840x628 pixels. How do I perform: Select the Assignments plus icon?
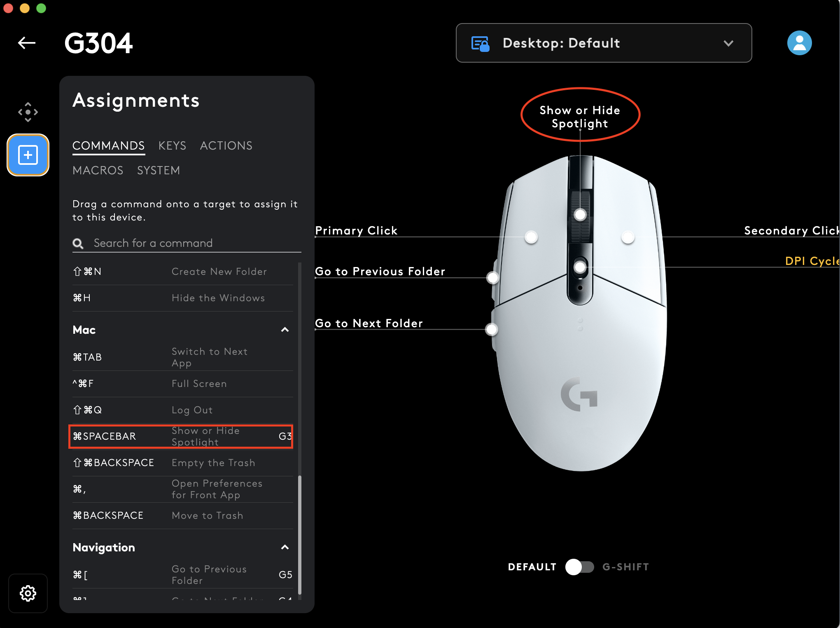tap(28, 155)
